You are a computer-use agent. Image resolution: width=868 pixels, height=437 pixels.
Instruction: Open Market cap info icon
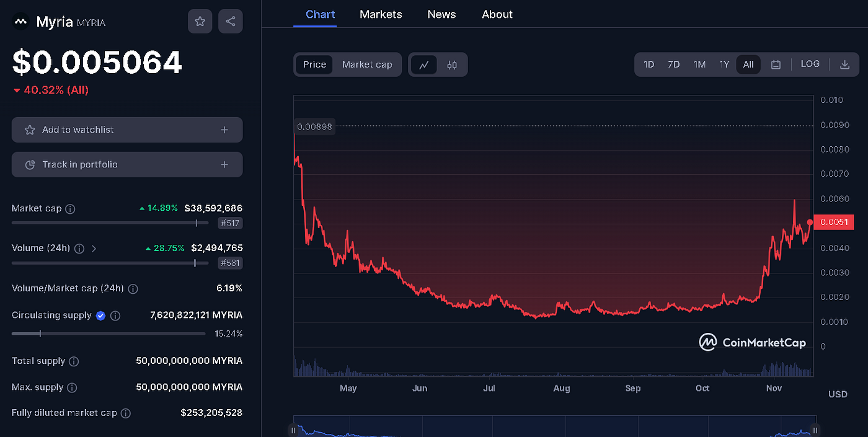[71, 209]
